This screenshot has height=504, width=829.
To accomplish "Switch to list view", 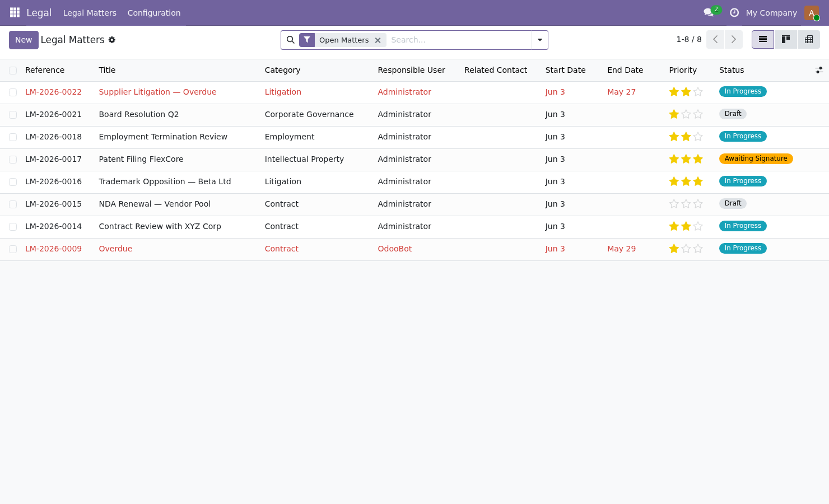I will coord(763,39).
